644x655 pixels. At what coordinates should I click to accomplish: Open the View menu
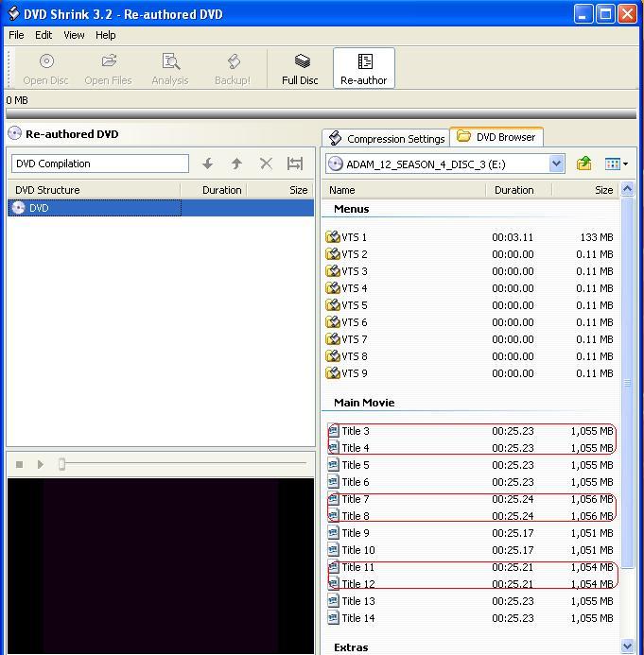click(x=74, y=35)
